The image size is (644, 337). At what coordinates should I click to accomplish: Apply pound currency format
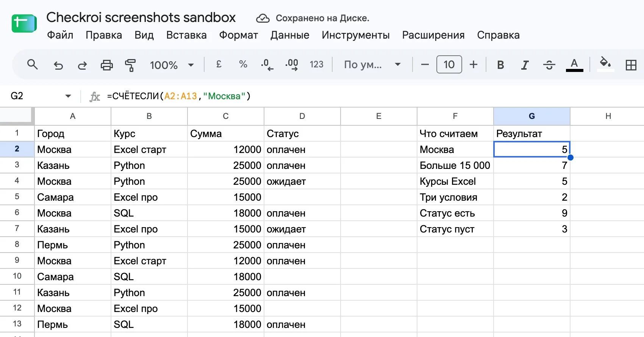click(x=219, y=64)
